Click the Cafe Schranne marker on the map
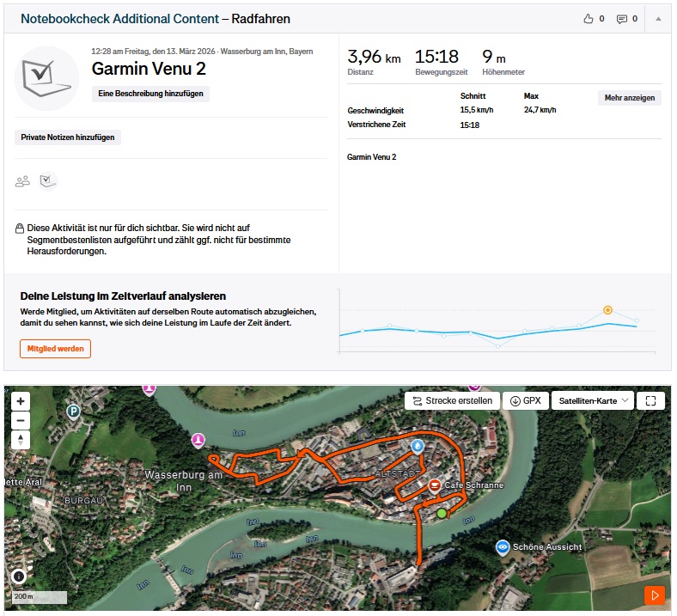 tap(435, 485)
